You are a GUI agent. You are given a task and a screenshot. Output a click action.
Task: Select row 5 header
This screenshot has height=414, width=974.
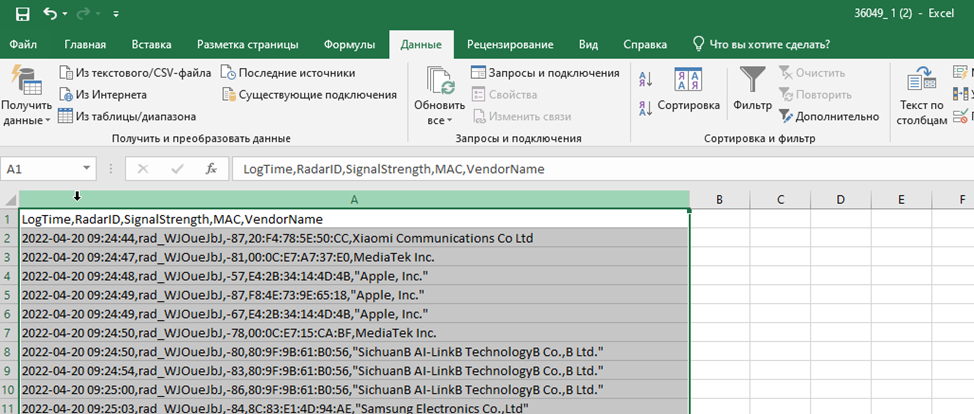[9, 295]
